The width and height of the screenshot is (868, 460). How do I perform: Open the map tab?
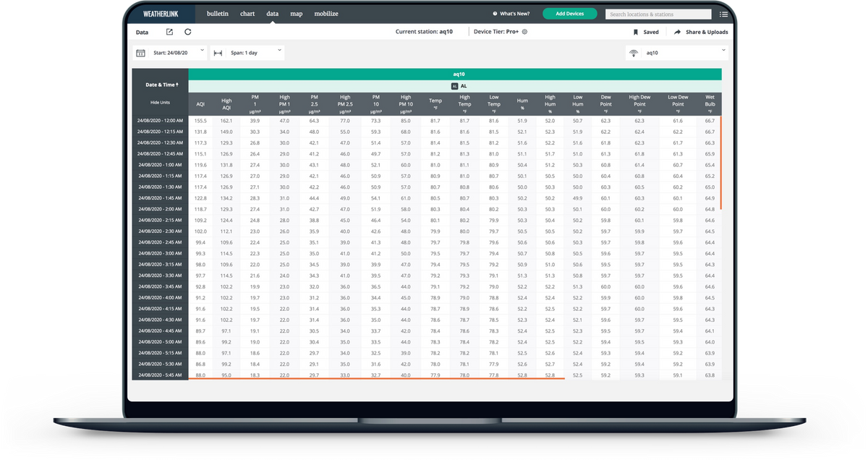[297, 14]
